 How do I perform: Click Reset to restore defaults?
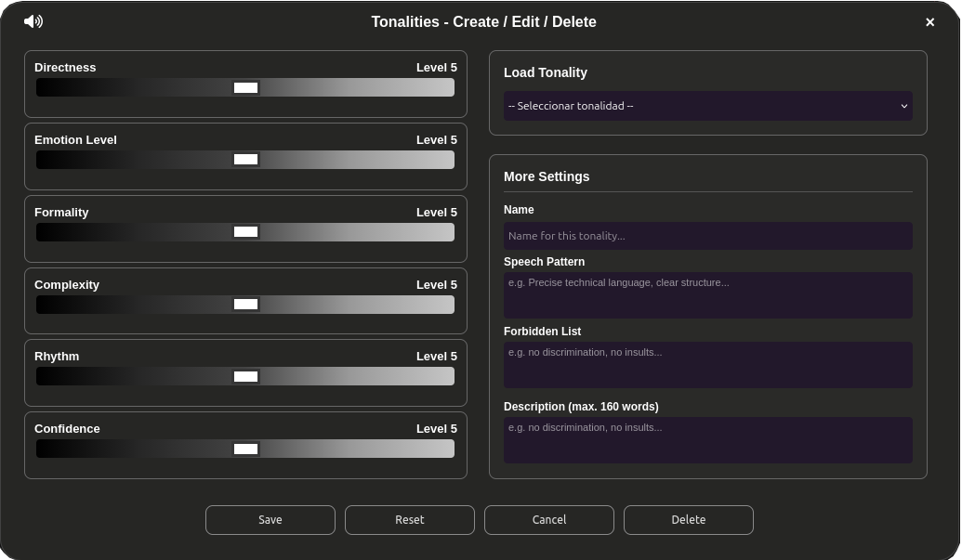(409, 519)
